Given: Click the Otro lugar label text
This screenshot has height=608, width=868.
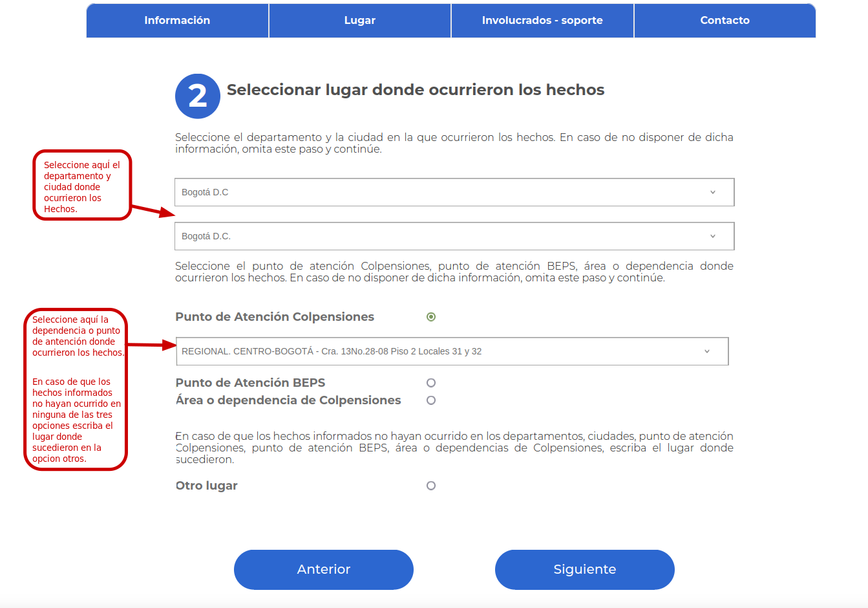Looking at the screenshot, I should [207, 486].
